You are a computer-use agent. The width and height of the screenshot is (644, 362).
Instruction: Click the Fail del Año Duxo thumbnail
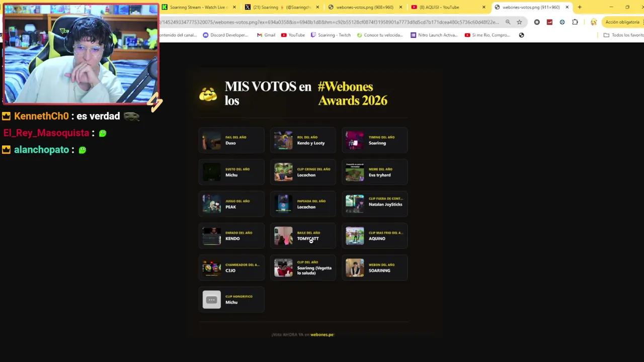pyautogui.click(x=211, y=140)
